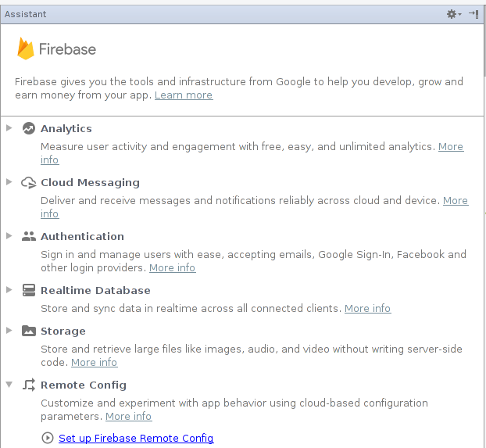Screen dimensions: 486x448
Task: Click the 'Deliver and receive messages' description
Action: click(x=240, y=201)
